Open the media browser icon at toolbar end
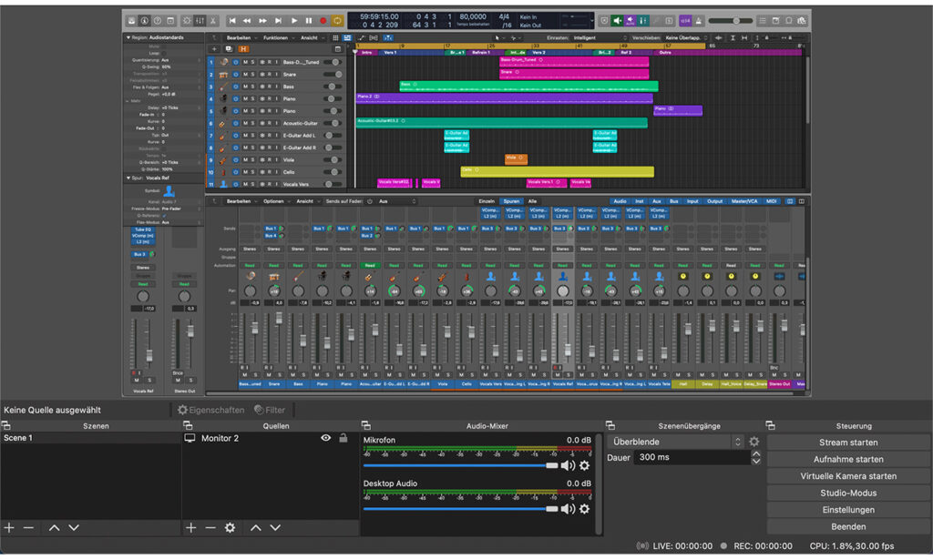Viewport: 933px width, 560px height. [802, 21]
